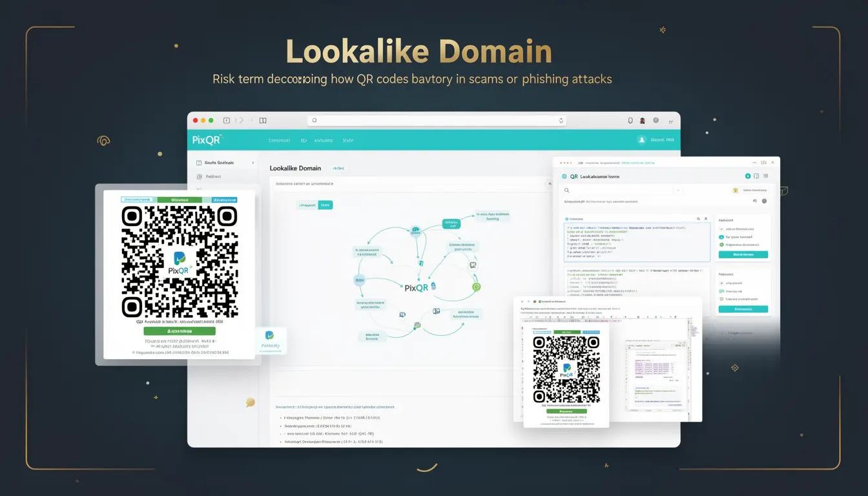Click the PixQR logo in the teal header
Image resolution: width=868 pixels, height=496 pixels.
[x=207, y=139]
